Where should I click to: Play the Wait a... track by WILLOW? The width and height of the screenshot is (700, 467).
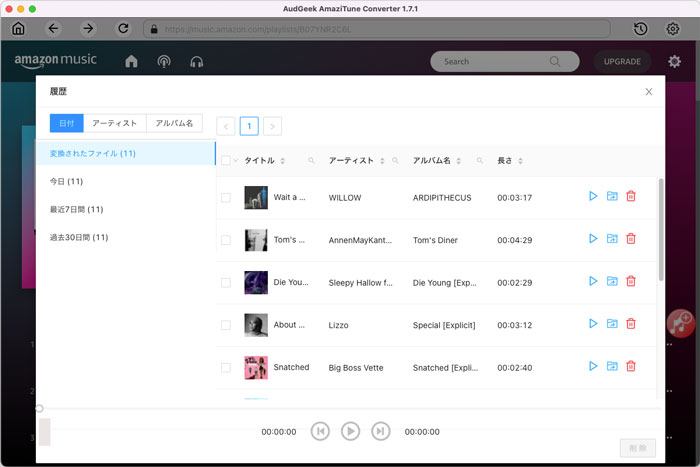pos(593,196)
